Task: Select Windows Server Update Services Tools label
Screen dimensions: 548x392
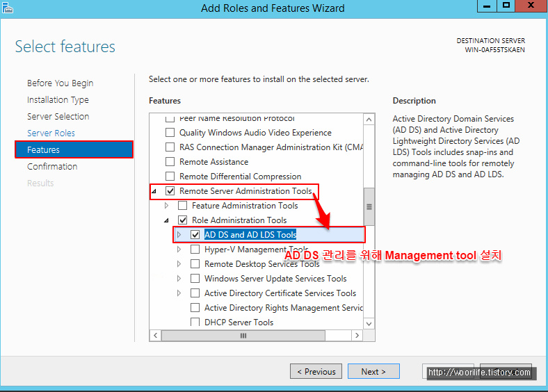Action: (x=275, y=279)
